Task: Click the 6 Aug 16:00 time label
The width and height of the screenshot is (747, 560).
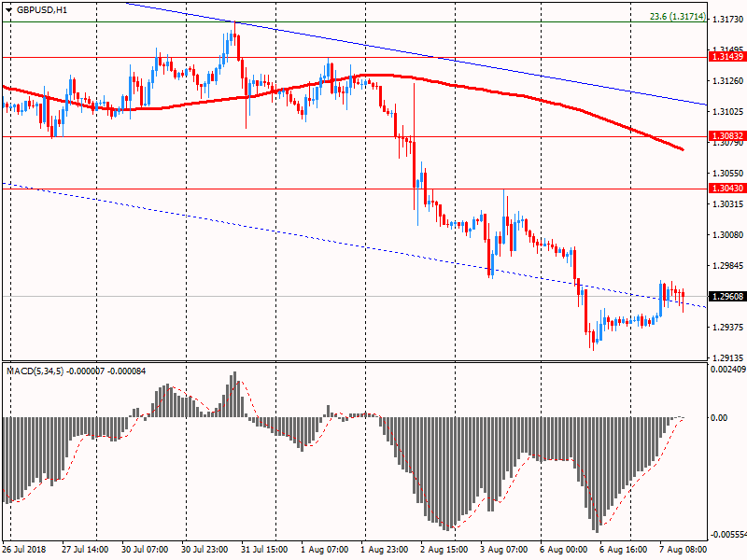Action: click(625, 549)
